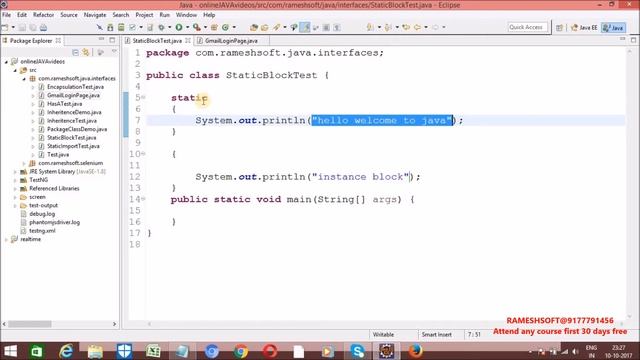Minimize the Package Explorer panel
The image size is (640, 360).
tap(101, 40)
